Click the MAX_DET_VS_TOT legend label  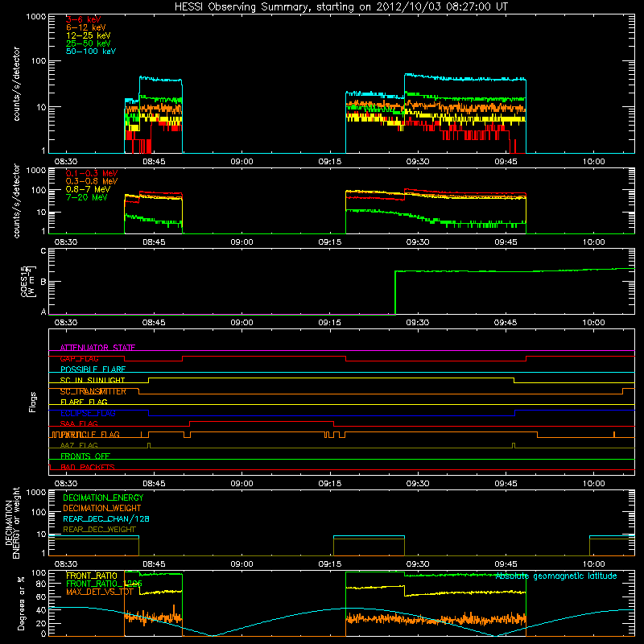[100, 592]
